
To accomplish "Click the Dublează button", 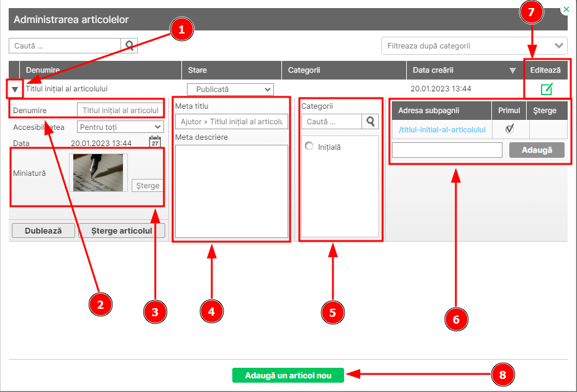I will 43,230.
